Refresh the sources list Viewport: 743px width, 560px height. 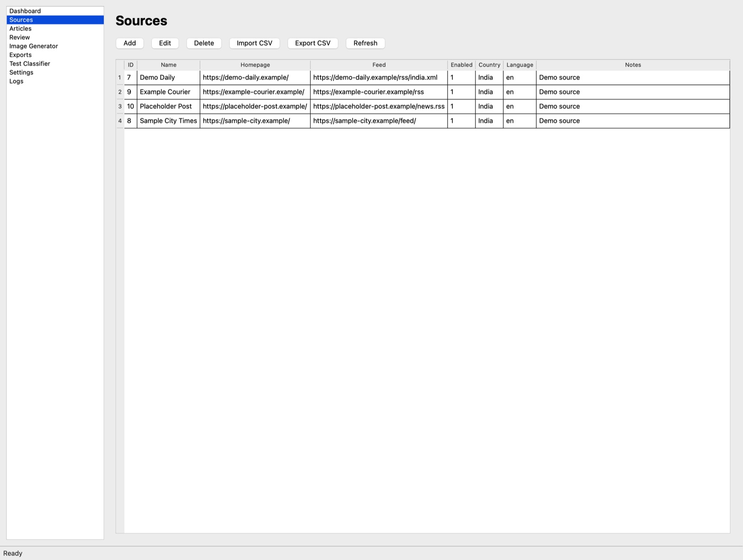(x=365, y=43)
